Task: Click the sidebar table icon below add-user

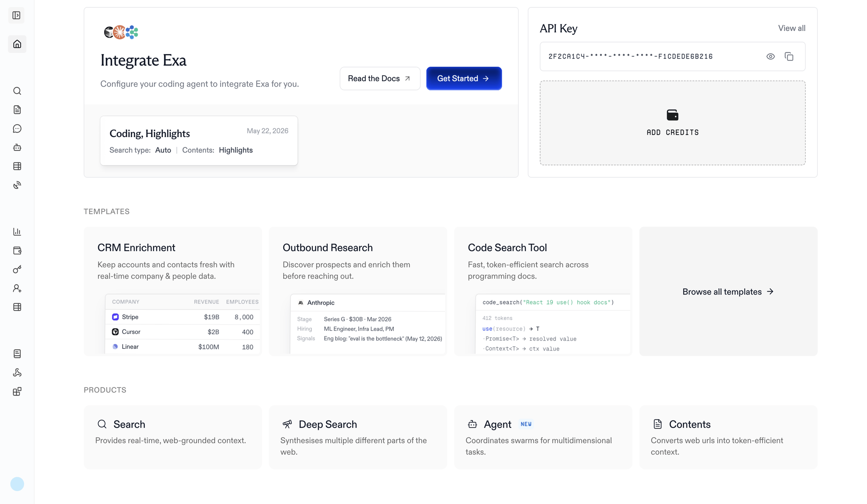Action: [x=17, y=307]
